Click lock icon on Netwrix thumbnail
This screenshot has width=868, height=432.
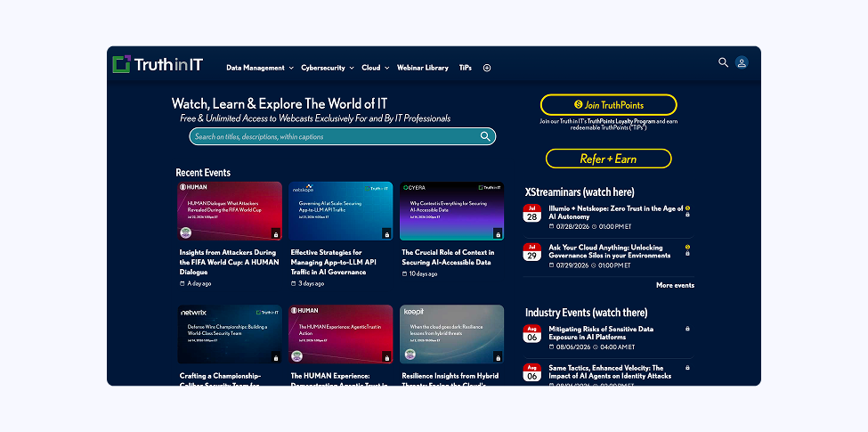click(x=276, y=358)
